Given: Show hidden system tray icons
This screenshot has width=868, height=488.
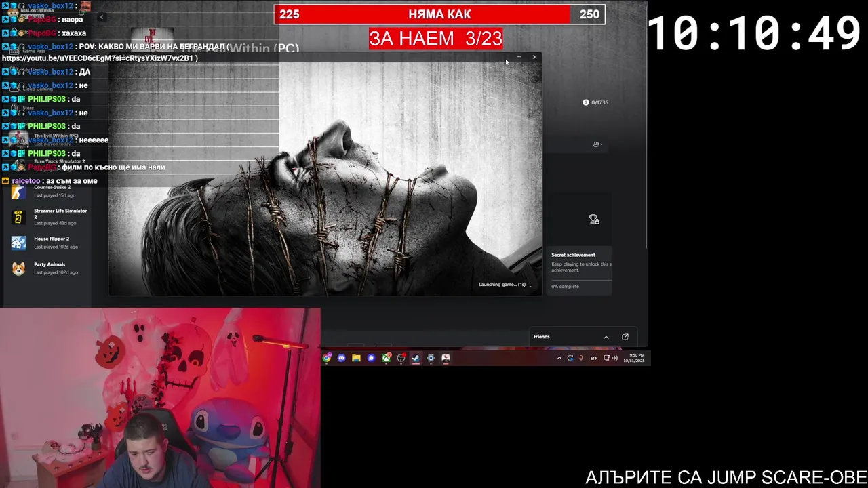Looking at the screenshot, I should (x=559, y=358).
